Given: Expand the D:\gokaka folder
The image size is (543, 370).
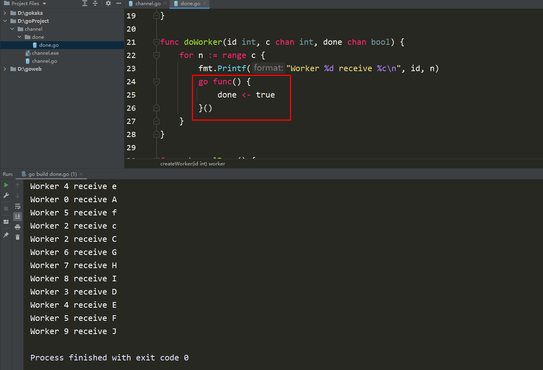Looking at the screenshot, I should click(5, 13).
